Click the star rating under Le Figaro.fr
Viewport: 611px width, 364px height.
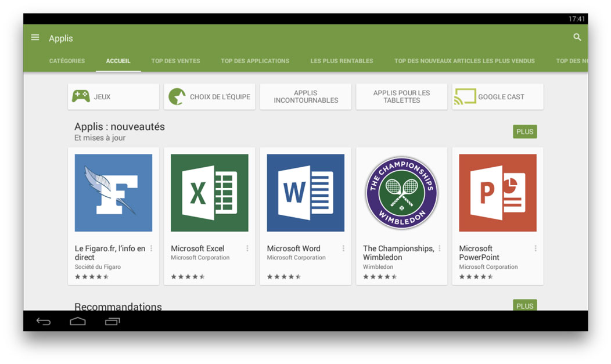[92, 277]
